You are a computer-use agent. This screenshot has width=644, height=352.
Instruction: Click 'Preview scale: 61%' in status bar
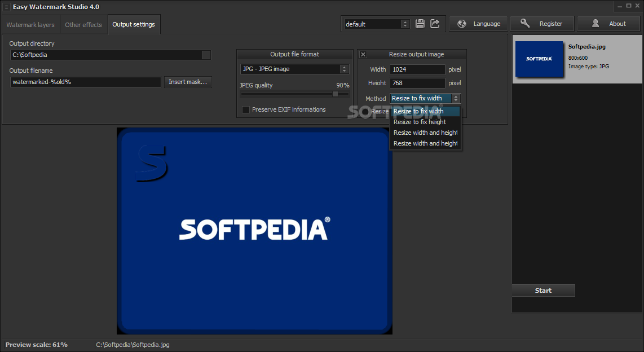pos(37,345)
